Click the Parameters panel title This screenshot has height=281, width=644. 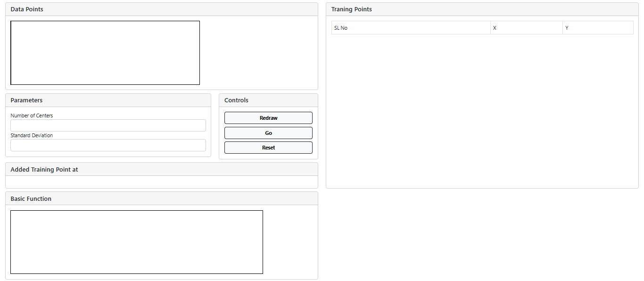[26, 100]
